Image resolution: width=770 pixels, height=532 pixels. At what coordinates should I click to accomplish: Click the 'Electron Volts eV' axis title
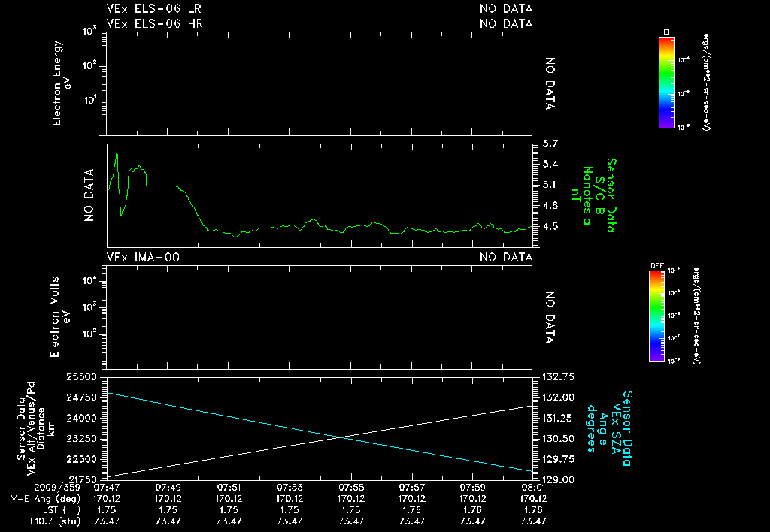pyautogui.click(x=60, y=317)
